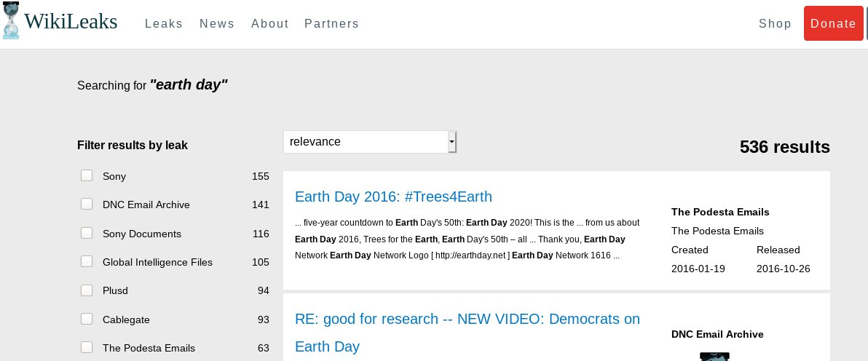
Task: Click the red Donate button
Action: (x=834, y=23)
